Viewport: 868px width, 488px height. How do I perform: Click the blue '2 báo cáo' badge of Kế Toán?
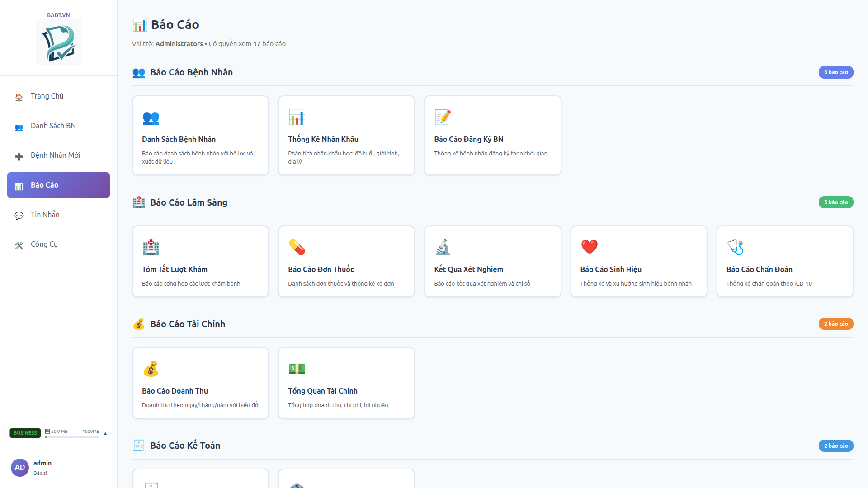pos(836,446)
